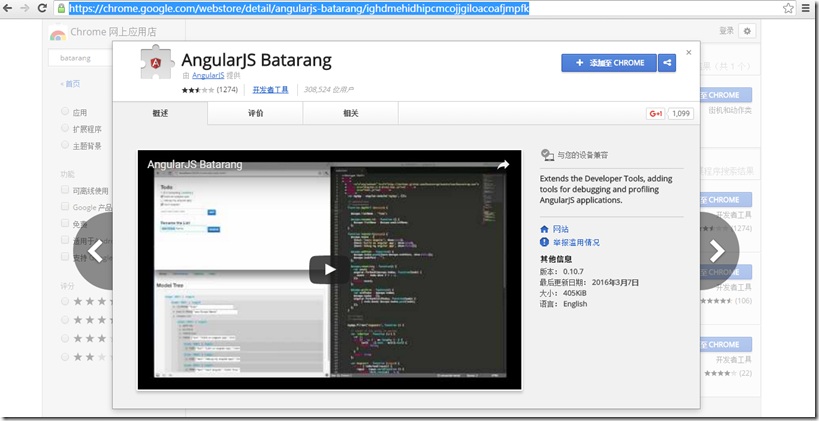The image size is (819, 421).
Task: Bookmark this page with the star icon
Action: [788, 8]
